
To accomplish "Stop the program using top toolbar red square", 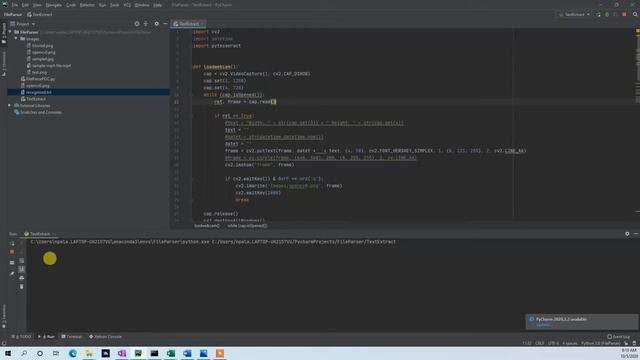I will click(x=624, y=14).
